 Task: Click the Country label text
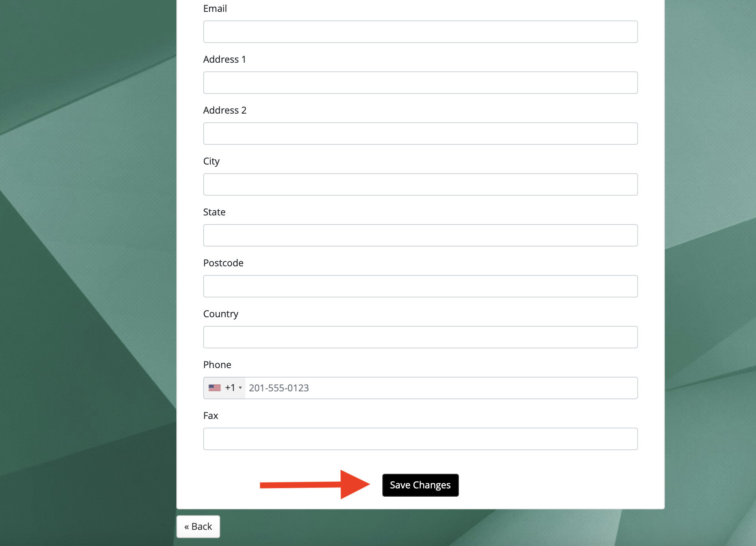221,314
